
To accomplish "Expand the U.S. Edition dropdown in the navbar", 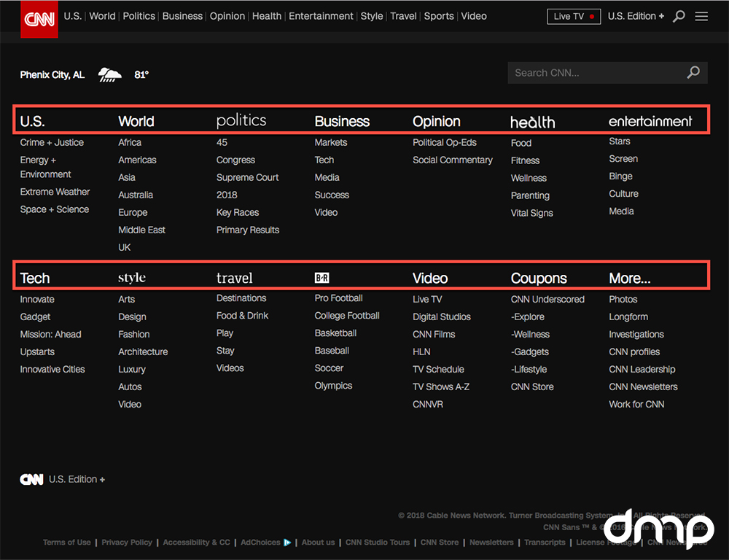I will (635, 15).
